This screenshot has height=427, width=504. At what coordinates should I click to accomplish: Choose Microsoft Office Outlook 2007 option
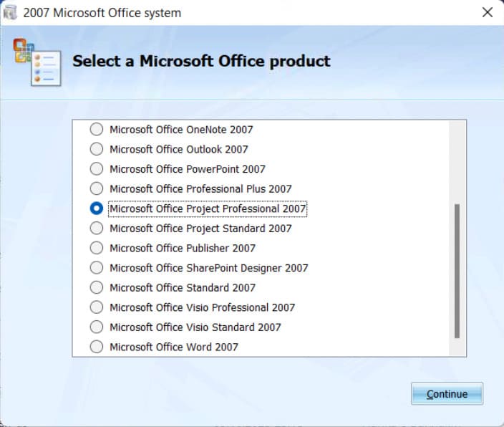point(96,149)
